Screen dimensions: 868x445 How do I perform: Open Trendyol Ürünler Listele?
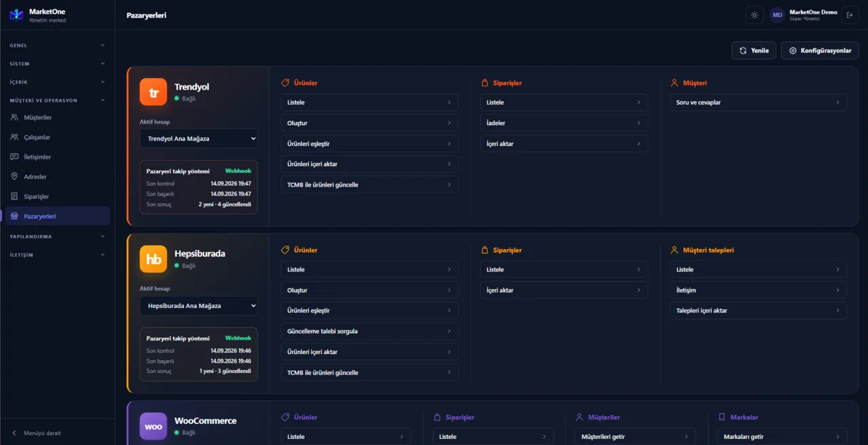[x=370, y=102]
